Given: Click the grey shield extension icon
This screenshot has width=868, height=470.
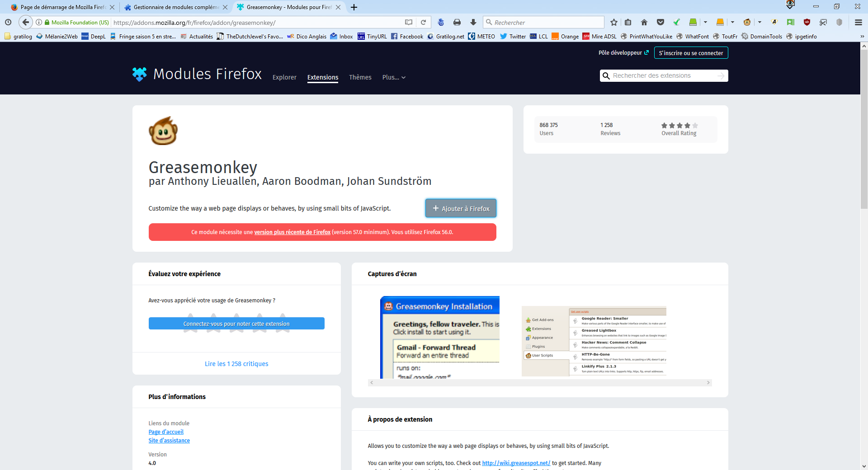Looking at the screenshot, I should pos(840,22).
